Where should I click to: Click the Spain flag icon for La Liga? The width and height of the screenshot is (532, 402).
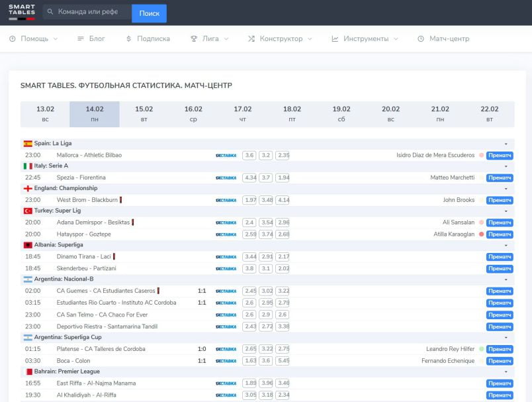point(28,143)
